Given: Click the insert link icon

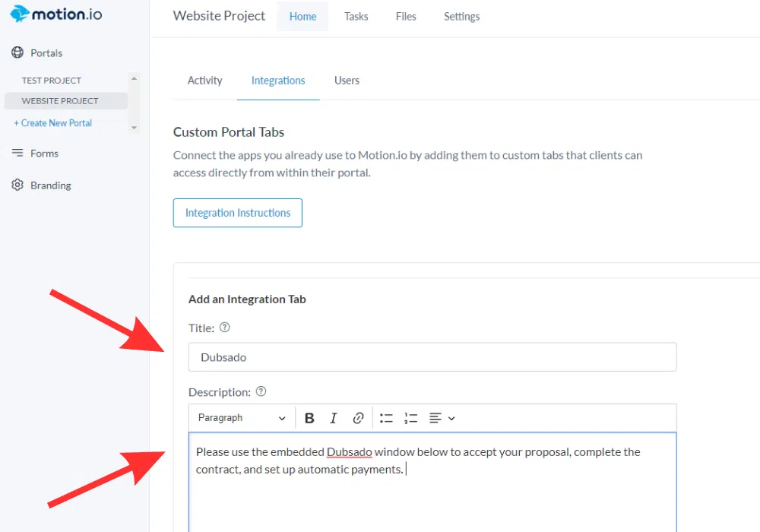Looking at the screenshot, I should [358, 418].
